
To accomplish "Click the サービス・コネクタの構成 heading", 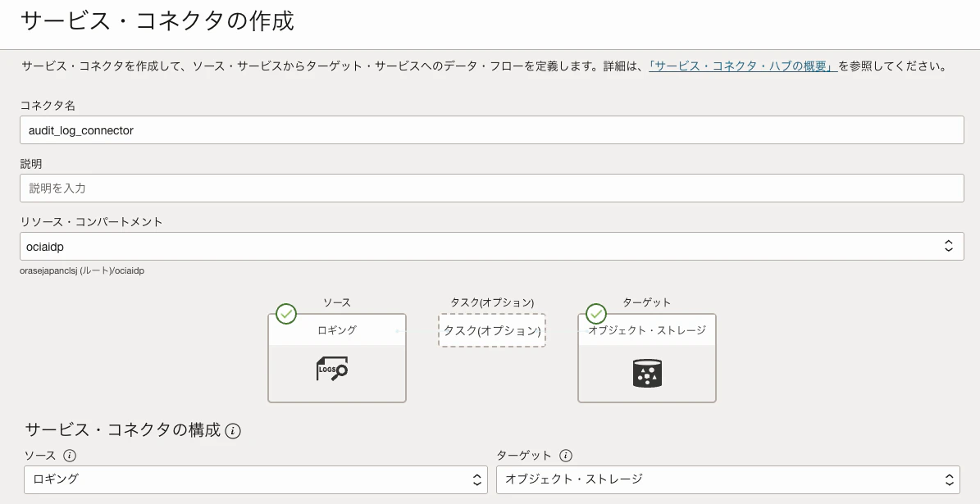I will click(x=122, y=430).
